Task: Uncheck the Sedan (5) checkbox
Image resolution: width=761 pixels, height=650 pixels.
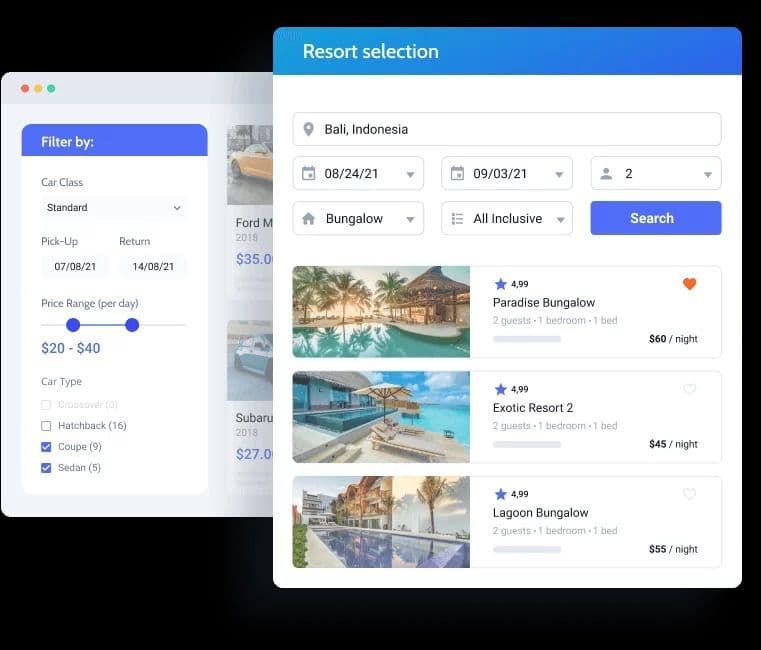Action: click(x=46, y=468)
